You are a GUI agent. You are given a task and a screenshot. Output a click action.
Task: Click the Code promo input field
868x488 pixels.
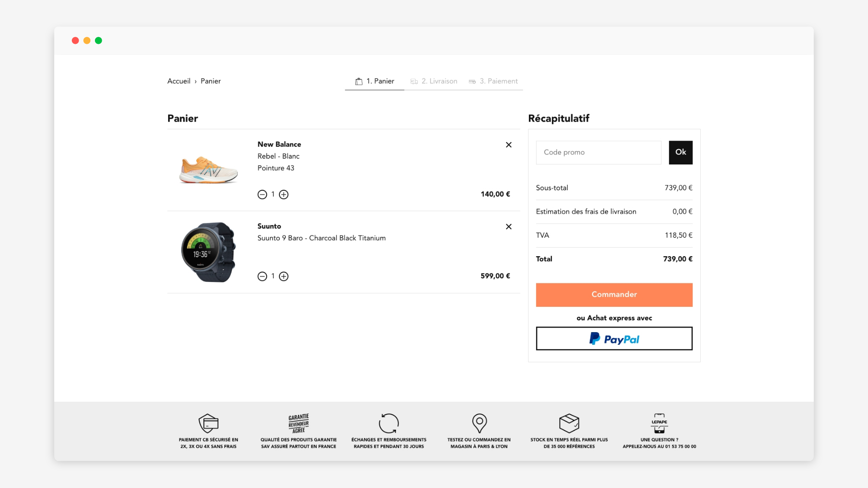coord(598,152)
